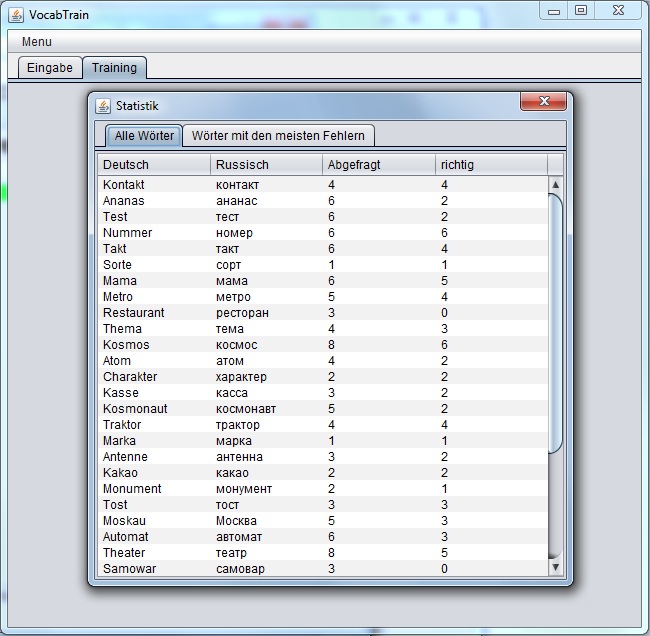Click the Russian word самовар cell
This screenshot has width=650, height=636.
242,569
